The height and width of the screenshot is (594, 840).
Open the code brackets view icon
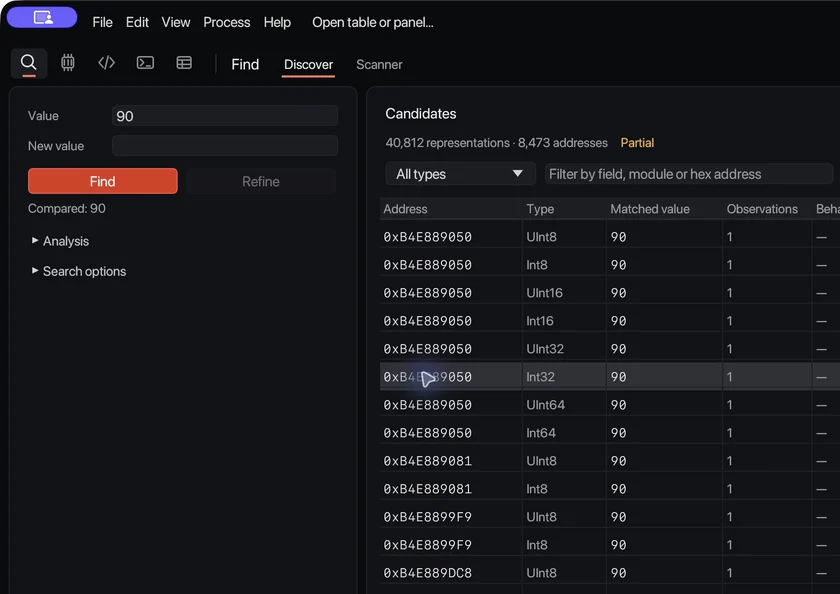(x=107, y=63)
